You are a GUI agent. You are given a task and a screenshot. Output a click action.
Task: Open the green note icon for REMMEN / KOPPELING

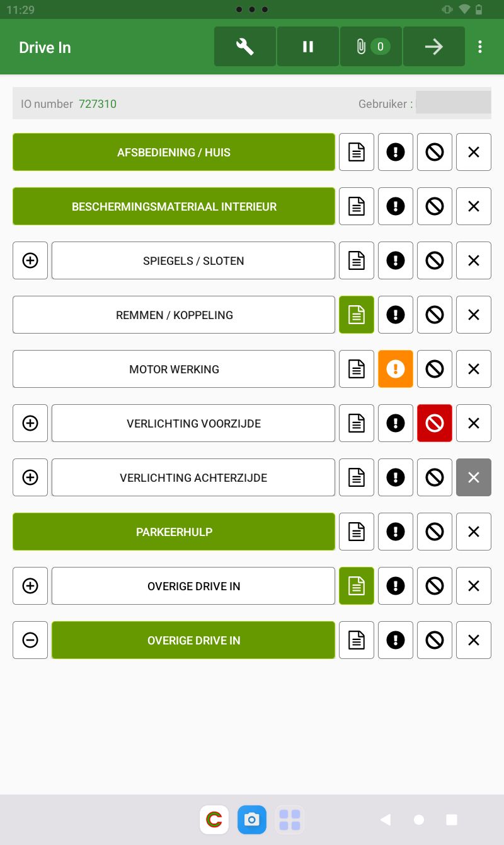(x=357, y=315)
